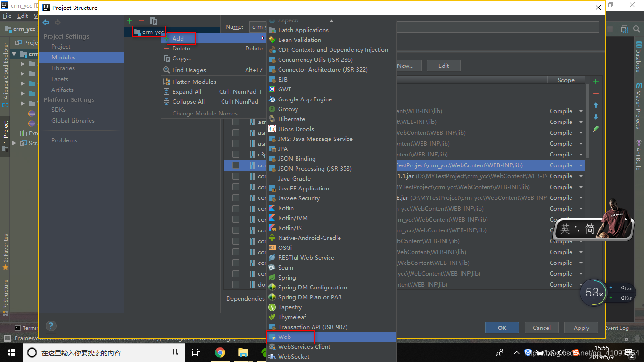The image size is (644, 362).
Task: Click the red minus beside the dependencies table
Action: (x=596, y=93)
